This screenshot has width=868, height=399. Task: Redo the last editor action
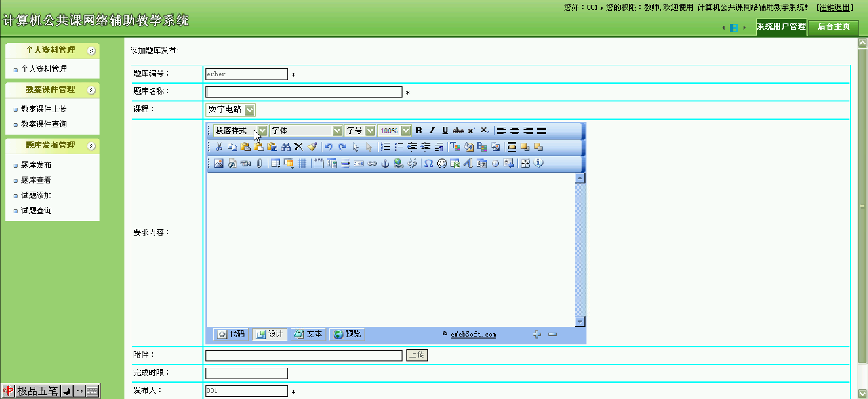coord(342,147)
